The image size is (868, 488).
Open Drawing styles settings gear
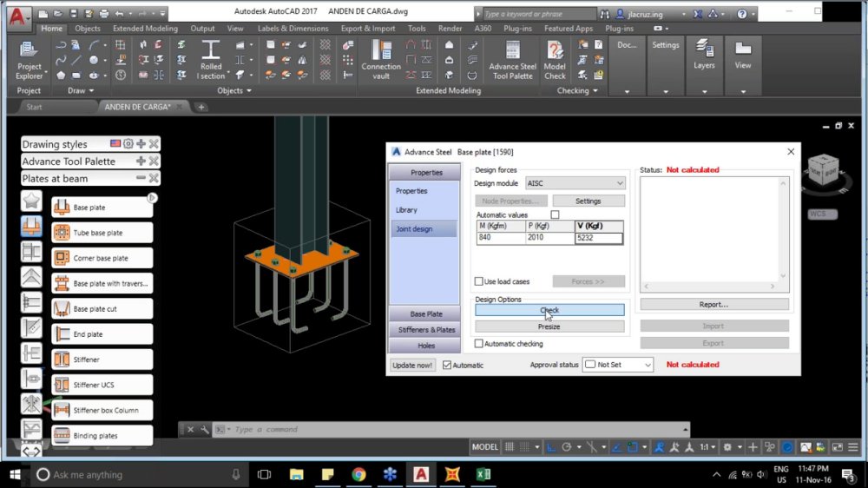point(128,144)
